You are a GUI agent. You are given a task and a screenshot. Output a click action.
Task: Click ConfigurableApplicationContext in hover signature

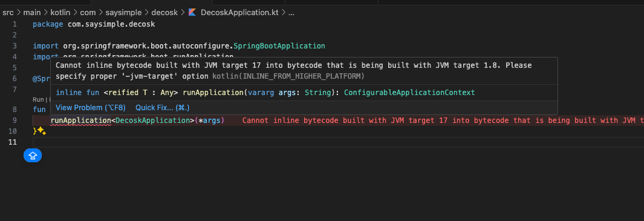[409, 93]
